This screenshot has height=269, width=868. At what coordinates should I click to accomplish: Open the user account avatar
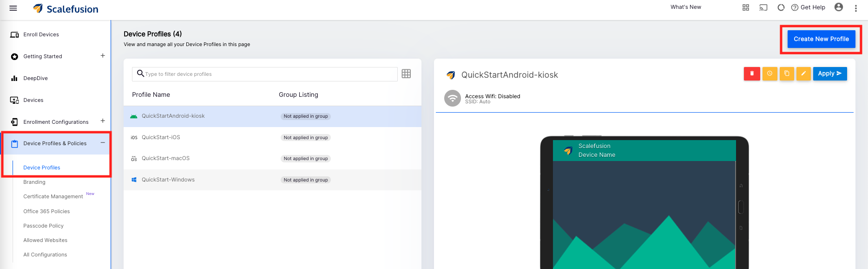839,7
